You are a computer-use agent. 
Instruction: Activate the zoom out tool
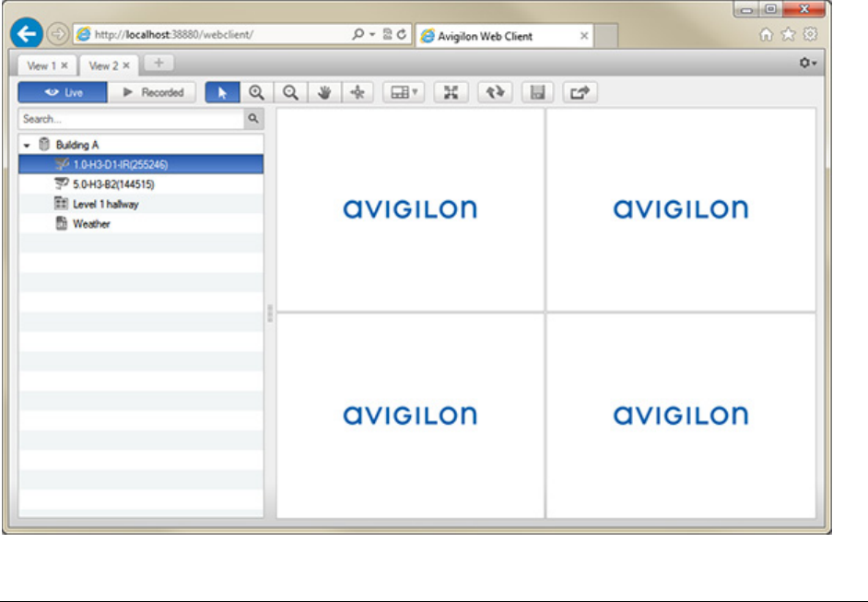point(290,92)
